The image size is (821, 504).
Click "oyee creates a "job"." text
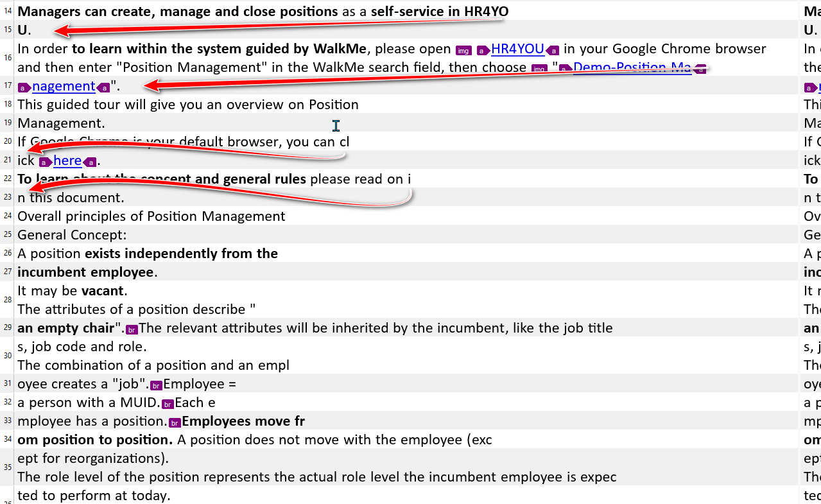[83, 384]
